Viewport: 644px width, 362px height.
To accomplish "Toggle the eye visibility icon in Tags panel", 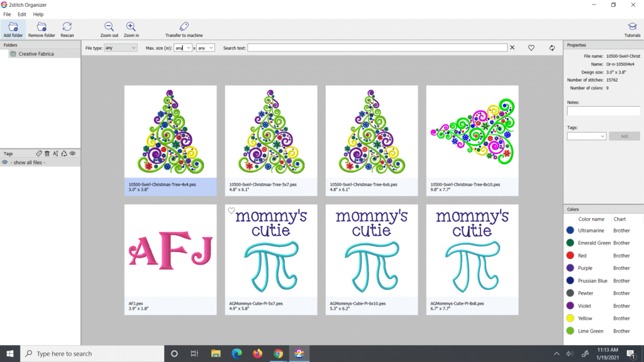I will point(72,153).
